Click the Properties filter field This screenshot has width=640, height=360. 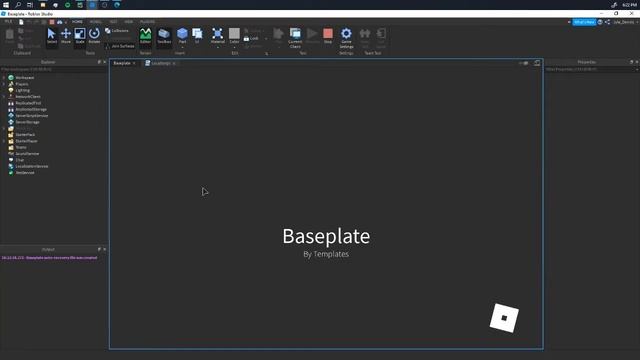[x=591, y=69]
